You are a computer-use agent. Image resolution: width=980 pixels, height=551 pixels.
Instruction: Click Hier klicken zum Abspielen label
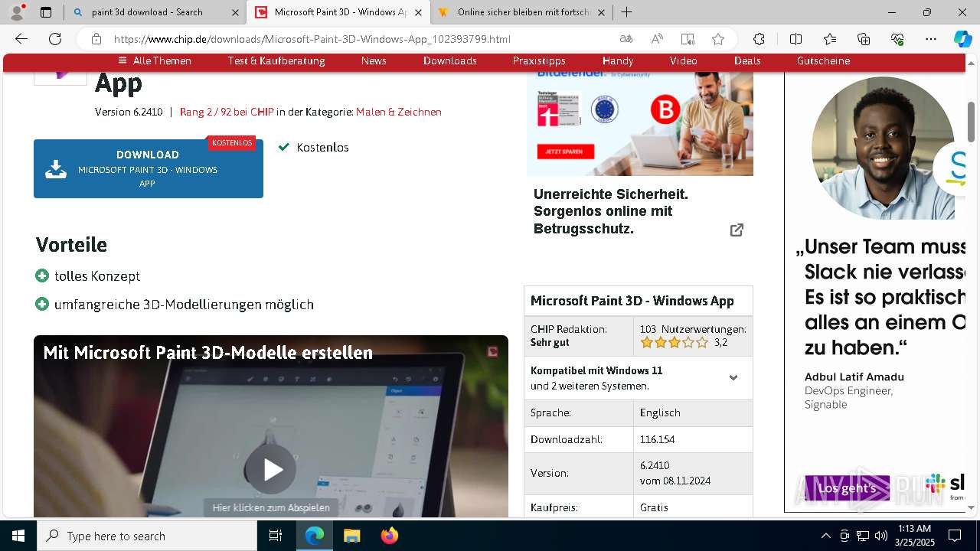pyautogui.click(x=271, y=507)
